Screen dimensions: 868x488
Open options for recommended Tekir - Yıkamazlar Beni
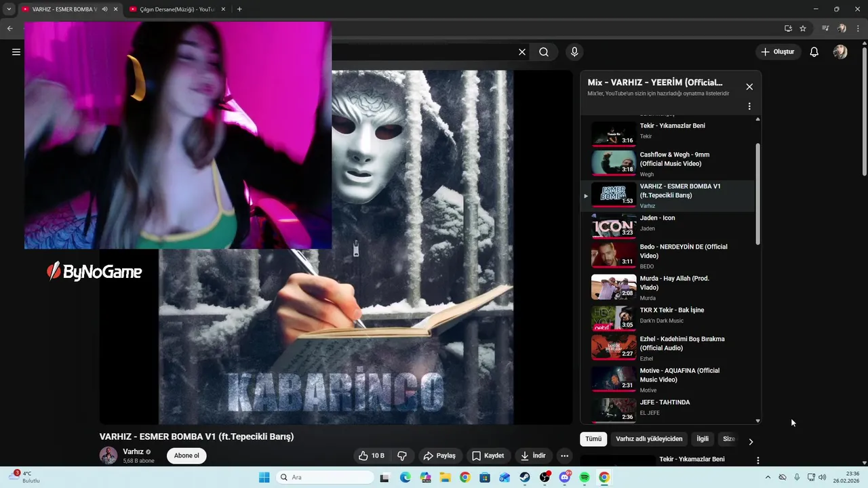point(758,461)
